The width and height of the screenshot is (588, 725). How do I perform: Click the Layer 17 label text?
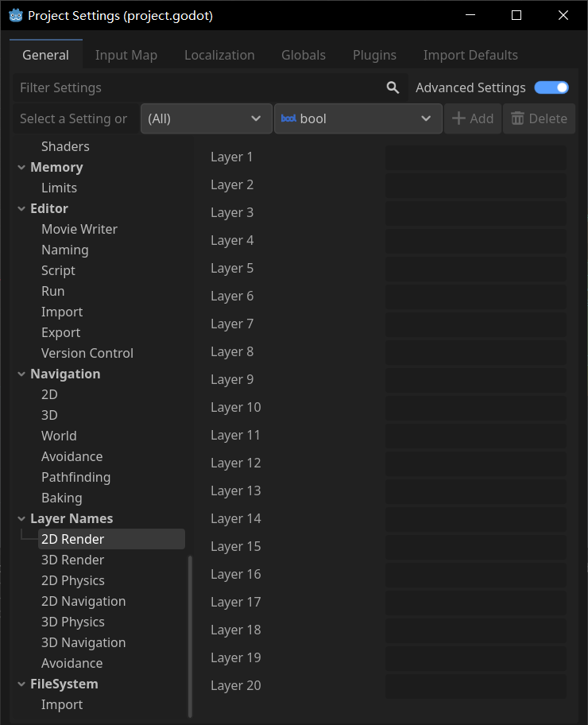[236, 603]
